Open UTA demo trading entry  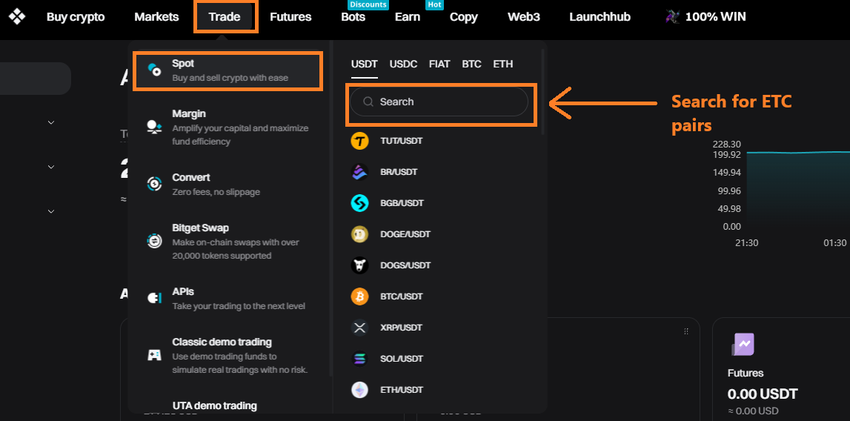(214, 405)
